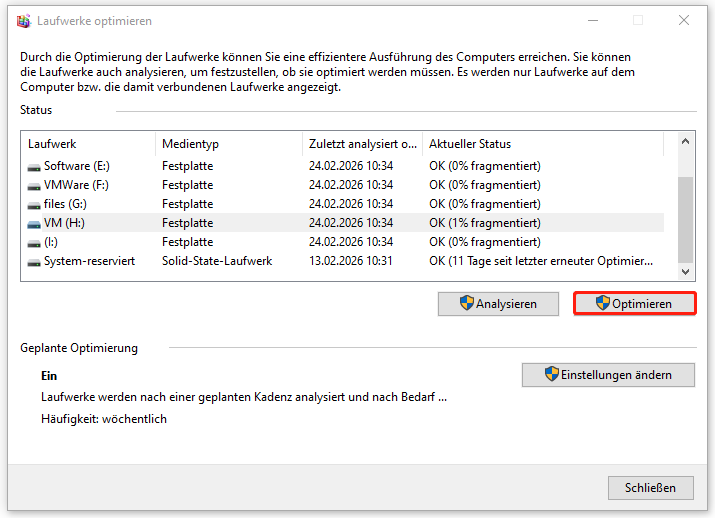
Task: Click the shield icon on Einstellungen ändern
Action: click(551, 374)
